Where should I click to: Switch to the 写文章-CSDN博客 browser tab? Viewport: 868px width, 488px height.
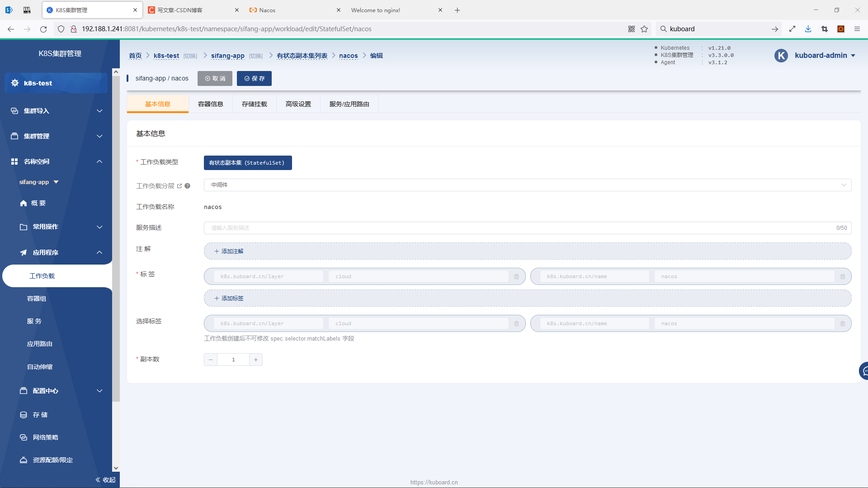[193, 10]
